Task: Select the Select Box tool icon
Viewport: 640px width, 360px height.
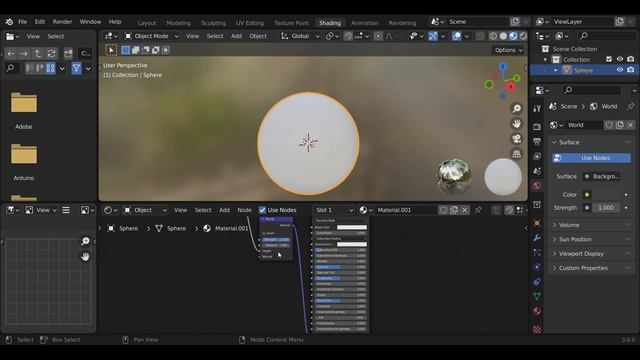Action: 111,50
